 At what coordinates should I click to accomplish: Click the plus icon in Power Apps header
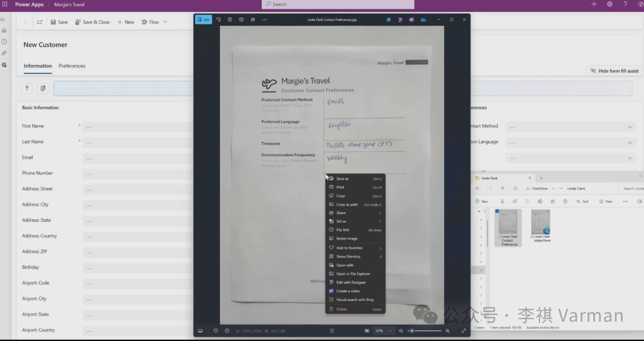pyautogui.click(x=594, y=4)
